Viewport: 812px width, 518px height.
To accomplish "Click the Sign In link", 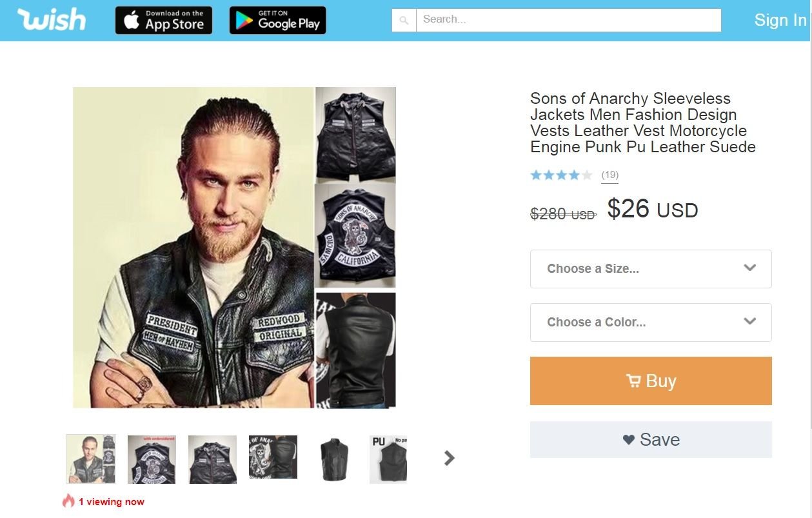I will tap(780, 21).
